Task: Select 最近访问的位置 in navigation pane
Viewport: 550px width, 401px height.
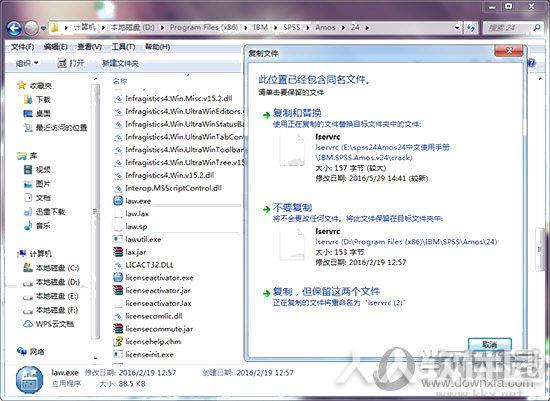Action: click(55, 128)
